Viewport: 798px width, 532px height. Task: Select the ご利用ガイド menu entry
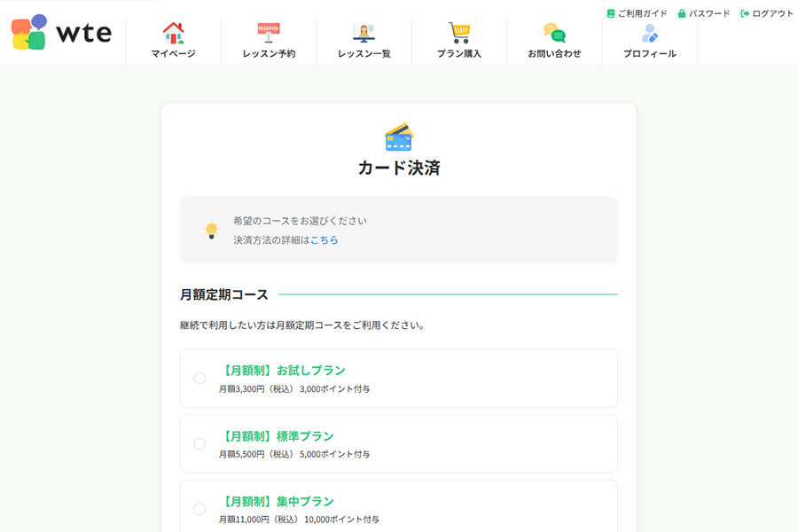click(638, 13)
